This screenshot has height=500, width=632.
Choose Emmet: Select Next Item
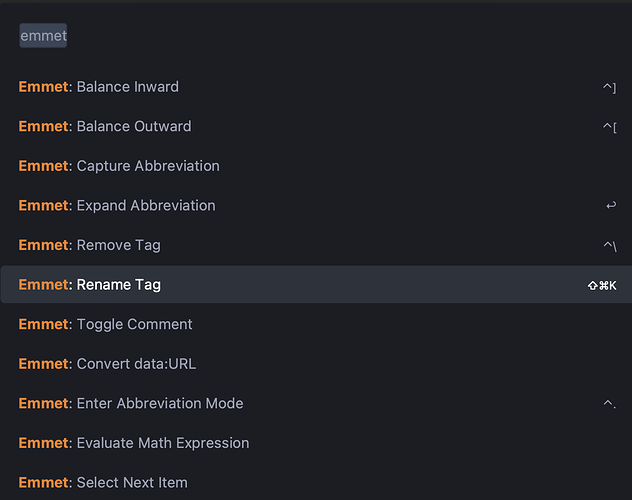pyautogui.click(x=316, y=482)
